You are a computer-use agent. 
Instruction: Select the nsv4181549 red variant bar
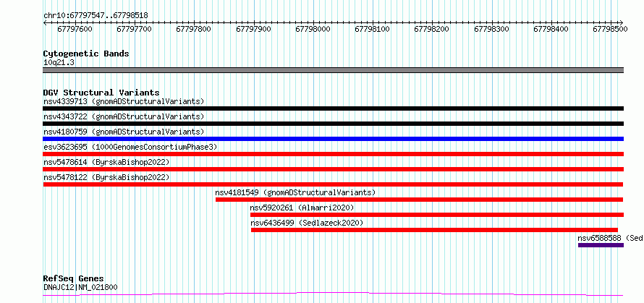pyautogui.click(x=420, y=200)
